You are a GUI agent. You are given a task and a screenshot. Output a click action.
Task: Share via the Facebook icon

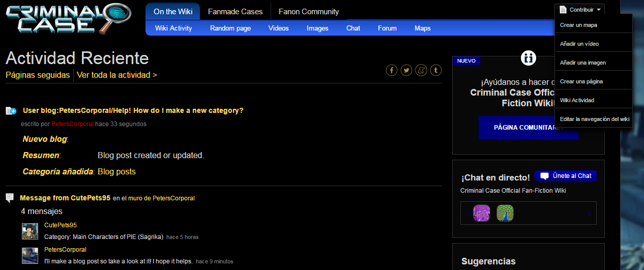391,70
